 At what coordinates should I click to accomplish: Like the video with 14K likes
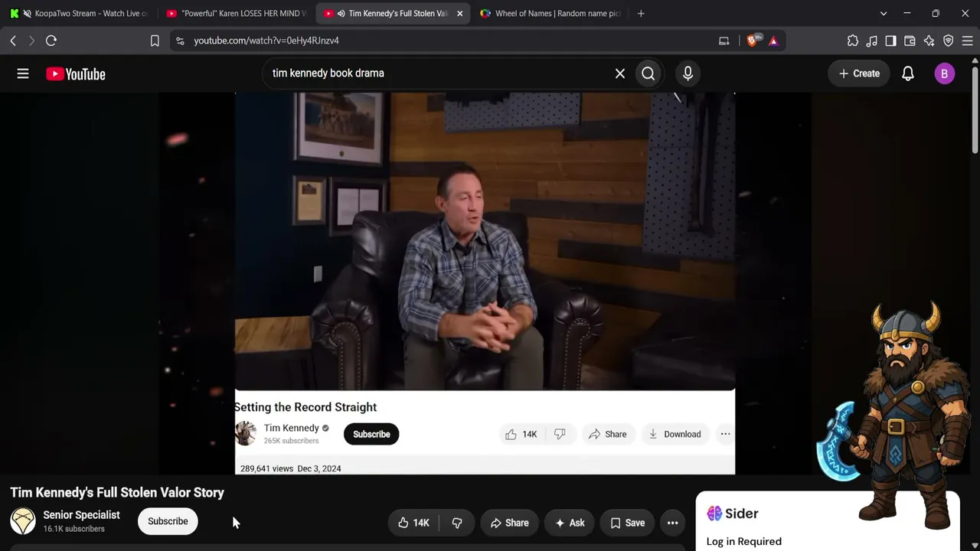click(413, 523)
